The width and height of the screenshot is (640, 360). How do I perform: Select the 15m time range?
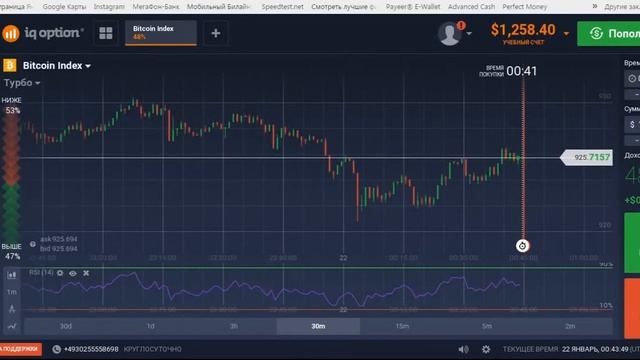[402, 326]
